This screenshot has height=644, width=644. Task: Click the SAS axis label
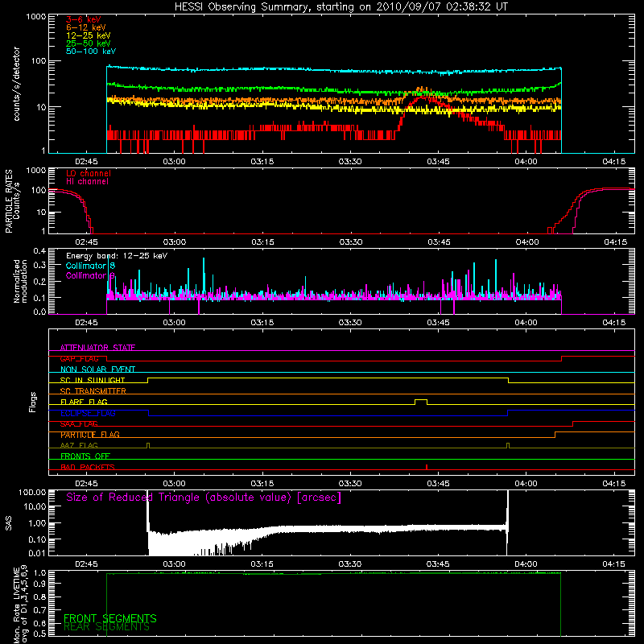pos(9,523)
